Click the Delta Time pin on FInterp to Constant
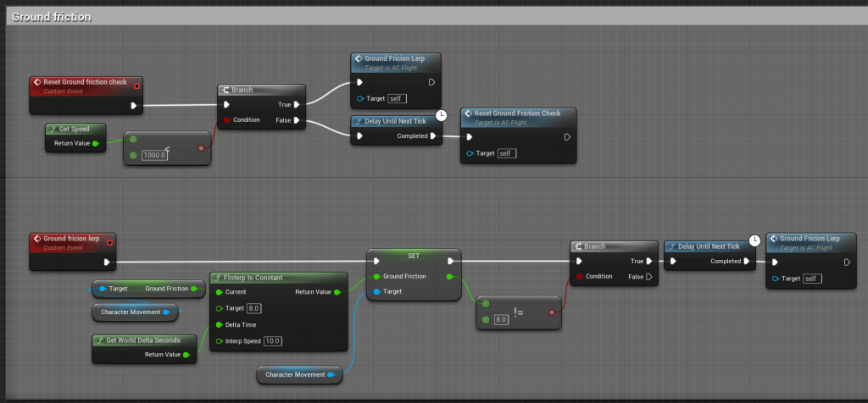Image resolution: width=868 pixels, height=403 pixels. tap(219, 324)
